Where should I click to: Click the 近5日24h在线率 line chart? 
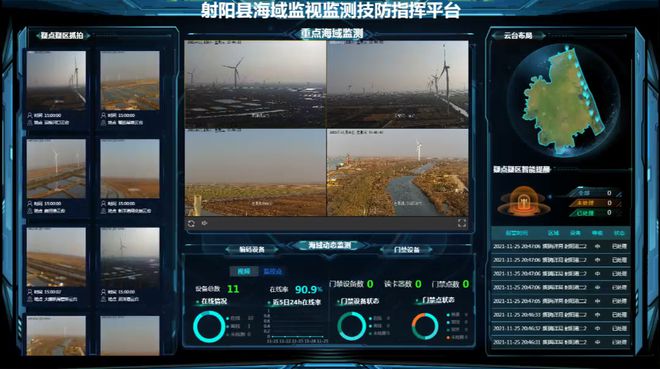297,324
